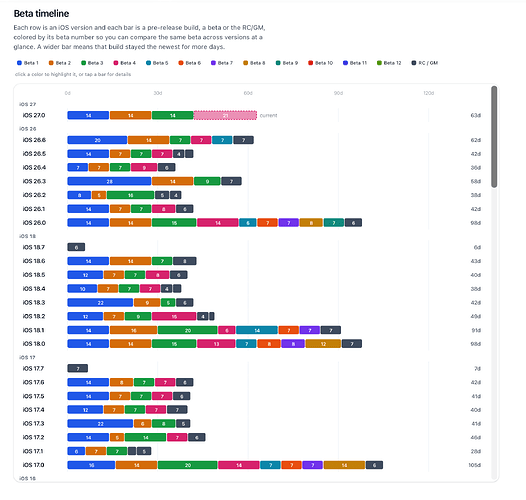Open the dashed current Beta 4 bar for iOS 27.0

(x=225, y=115)
